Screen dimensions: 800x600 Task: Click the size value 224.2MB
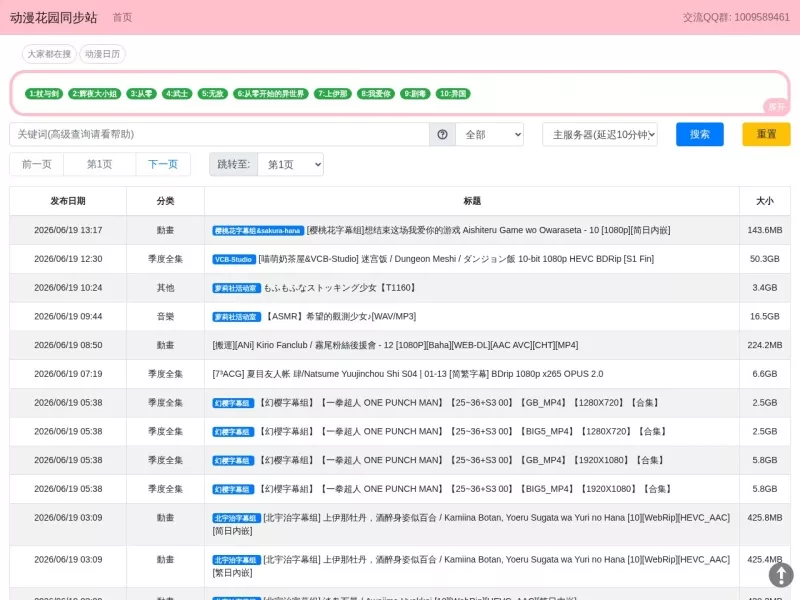[x=764, y=345]
